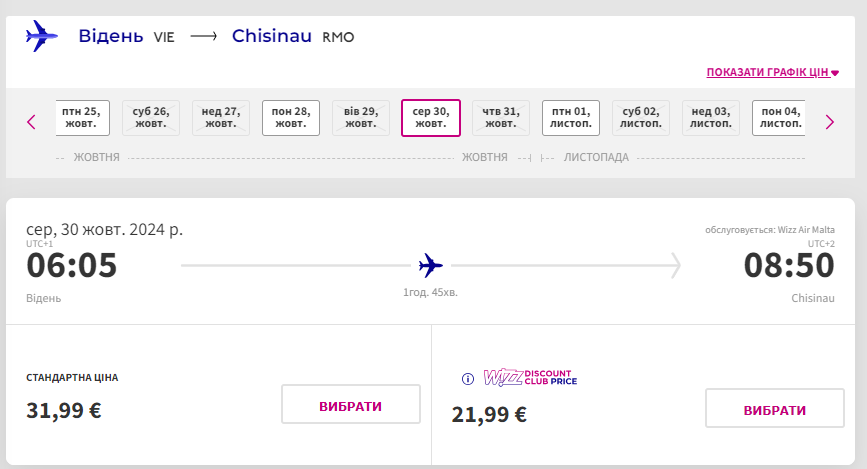Click the arrow between Відень and Chisinau

[x=203, y=37]
